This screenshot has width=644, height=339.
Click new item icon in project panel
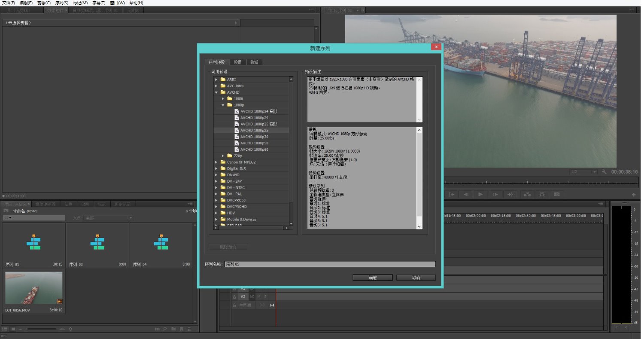pyautogui.click(x=182, y=329)
